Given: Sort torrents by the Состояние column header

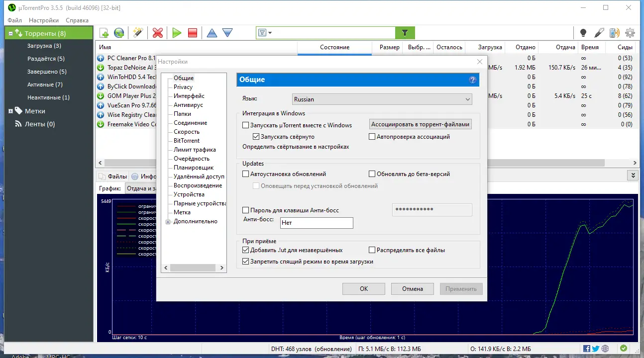Looking at the screenshot, I should (334, 47).
